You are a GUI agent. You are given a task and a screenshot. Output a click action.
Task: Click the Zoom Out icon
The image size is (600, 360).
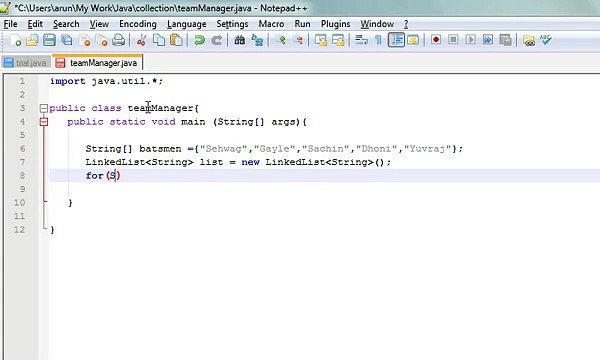click(x=298, y=40)
